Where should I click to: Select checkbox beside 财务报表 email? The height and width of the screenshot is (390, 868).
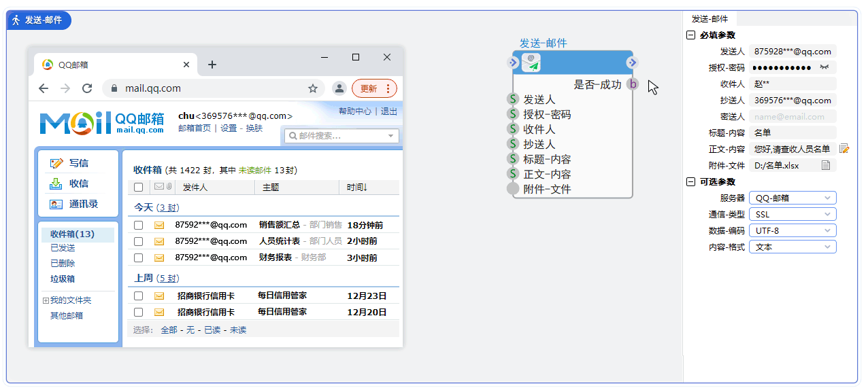[139, 258]
